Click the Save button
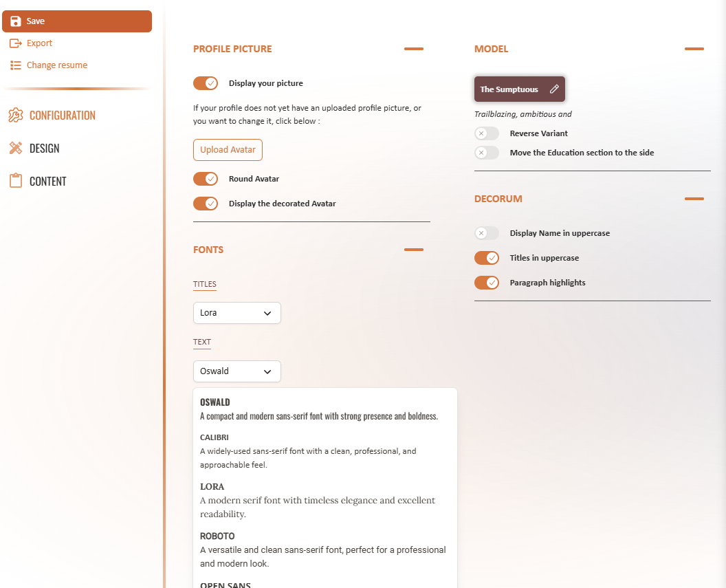The height and width of the screenshot is (588, 726). point(77,21)
